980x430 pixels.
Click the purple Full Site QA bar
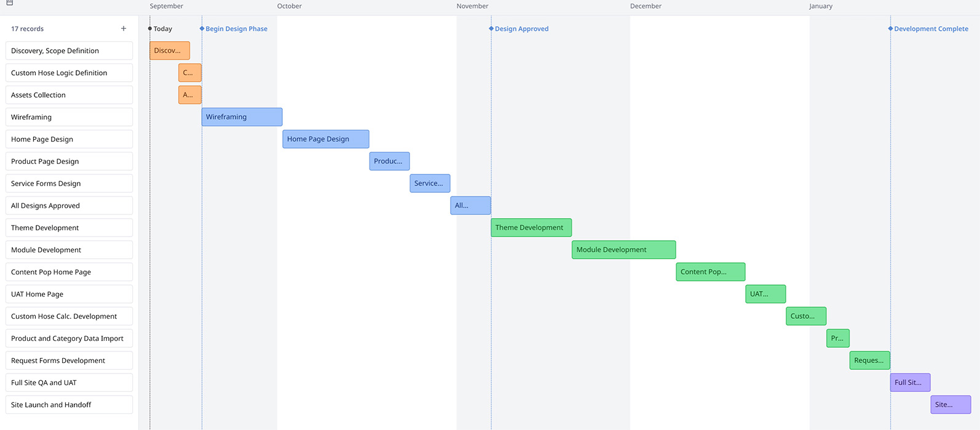(910, 383)
